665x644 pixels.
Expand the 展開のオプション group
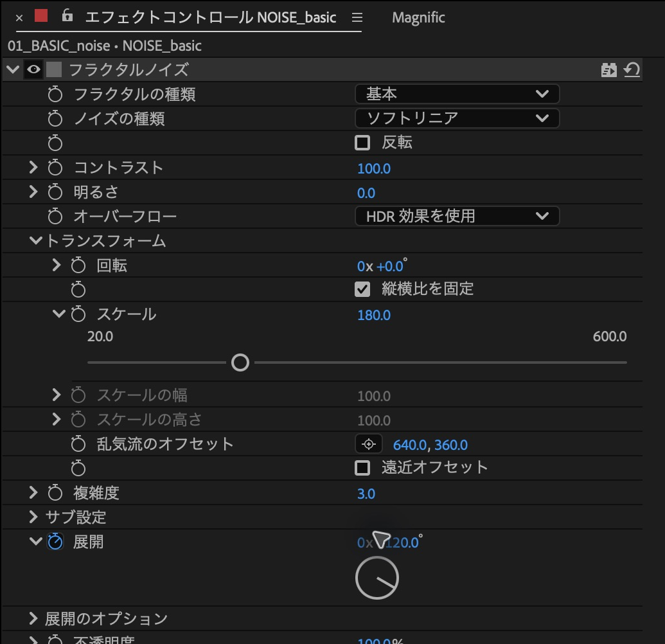click(x=33, y=618)
